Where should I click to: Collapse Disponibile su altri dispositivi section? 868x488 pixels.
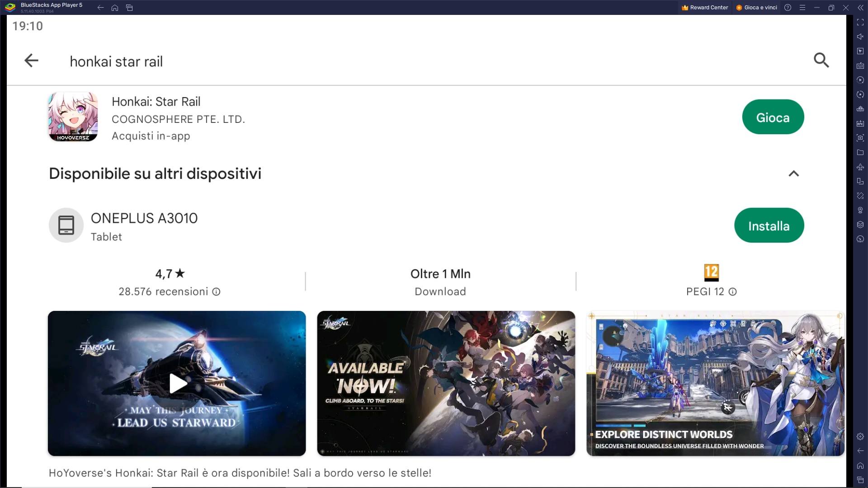coord(794,174)
